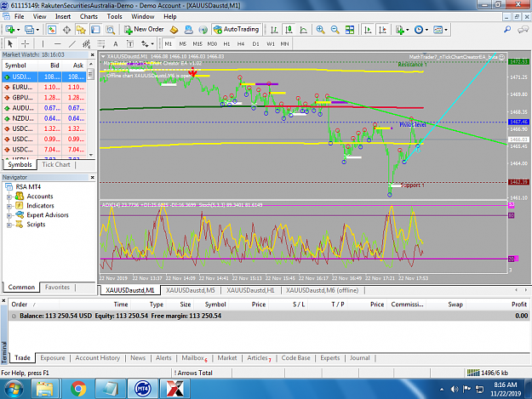This screenshot has width=532, height=399.
Task: Open the Templates dropdown
Action: [x=440, y=30]
